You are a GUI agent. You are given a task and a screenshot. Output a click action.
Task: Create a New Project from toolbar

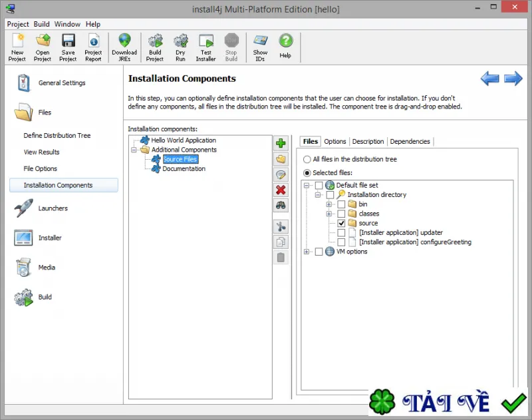17,47
